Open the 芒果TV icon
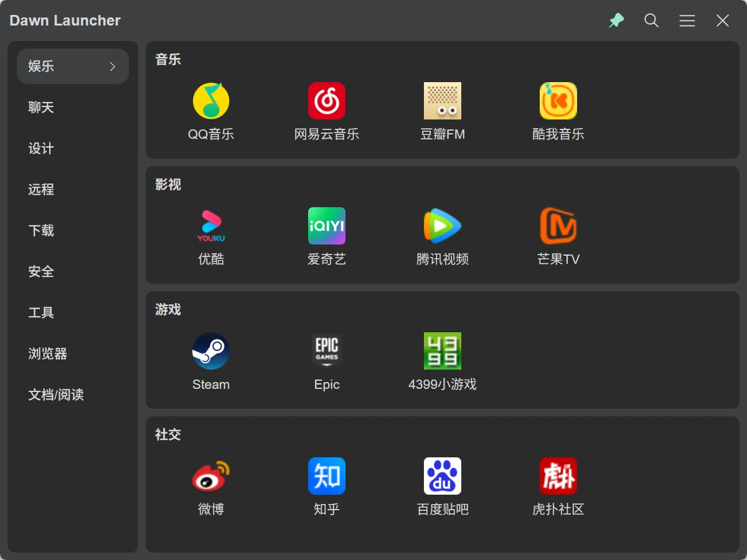Image resolution: width=747 pixels, height=560 pixels. (558, 226)
